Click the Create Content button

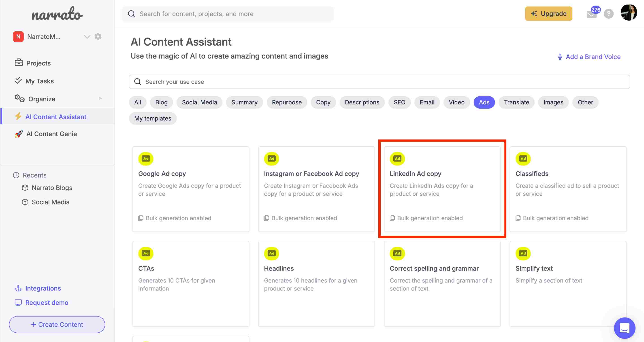tap(57, 324)
